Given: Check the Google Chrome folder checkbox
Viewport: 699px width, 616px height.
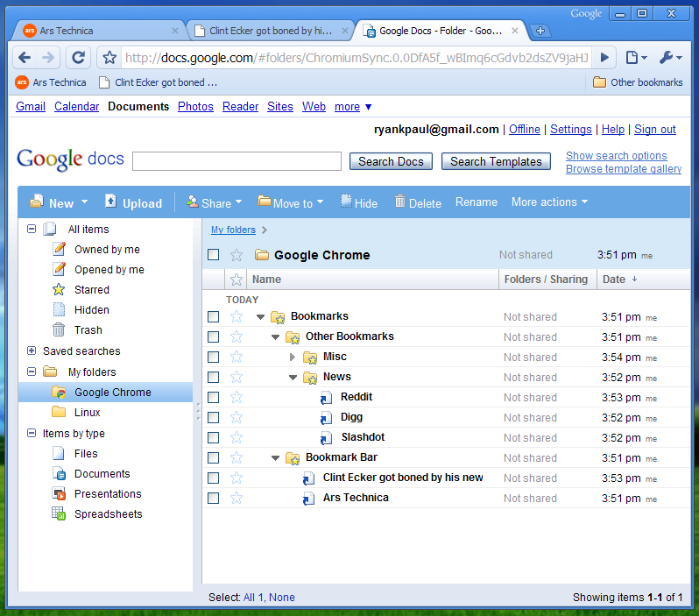Looking at the screenshot, I should click(214, 255).
